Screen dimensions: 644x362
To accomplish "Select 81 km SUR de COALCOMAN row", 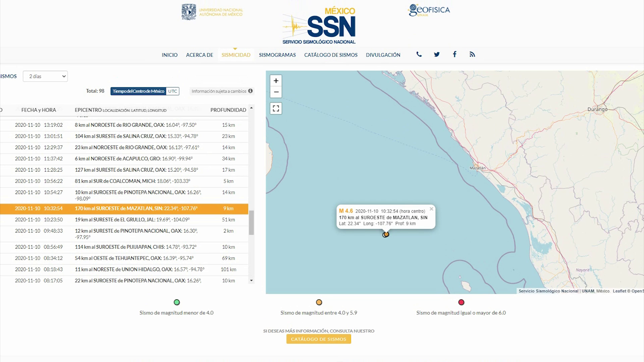I will (124, 181).
